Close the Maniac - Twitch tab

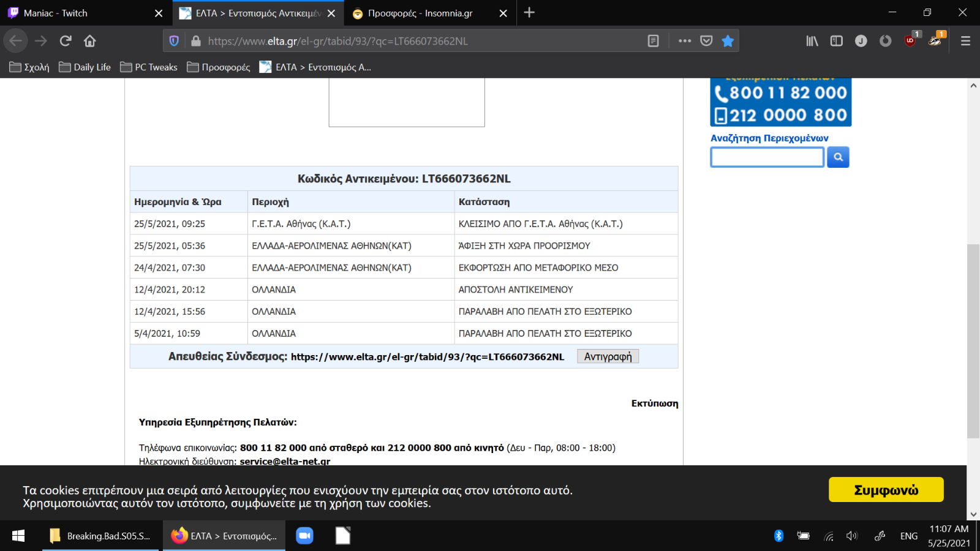(159, 13)
